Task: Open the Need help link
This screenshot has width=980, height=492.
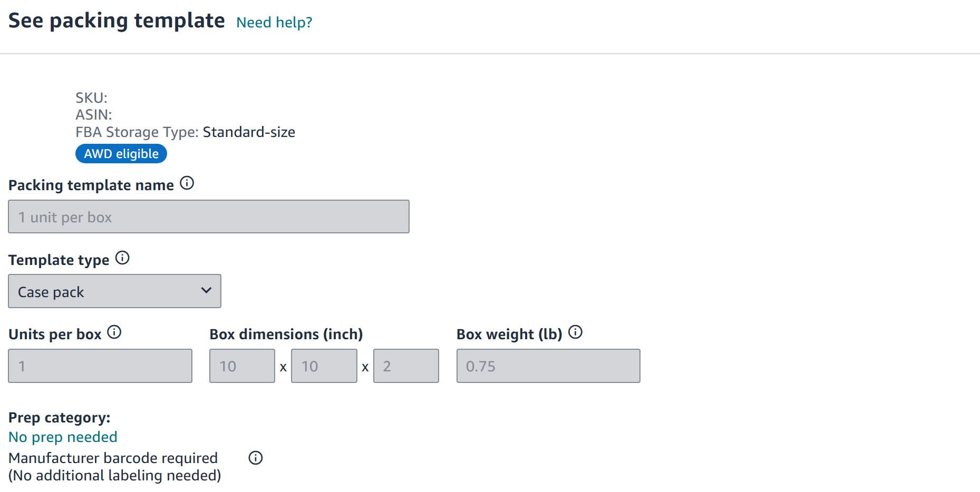Action: pyautogui.click(x=274, y=22)
